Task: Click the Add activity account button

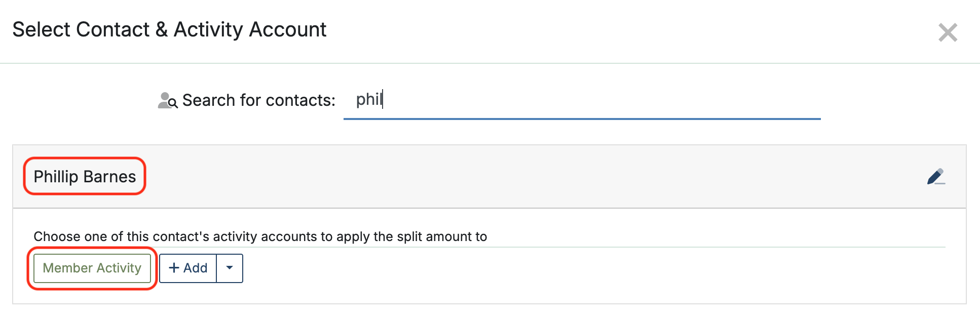Action: pos(188,268)
